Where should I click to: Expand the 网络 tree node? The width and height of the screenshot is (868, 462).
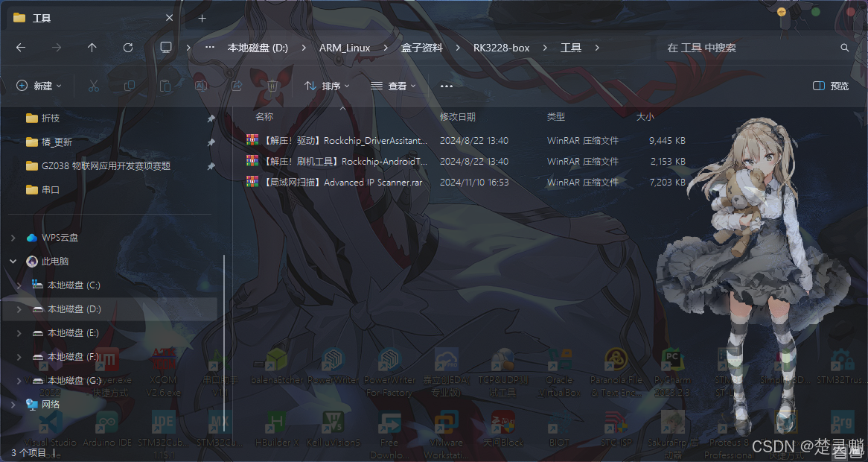click(13, 405)
